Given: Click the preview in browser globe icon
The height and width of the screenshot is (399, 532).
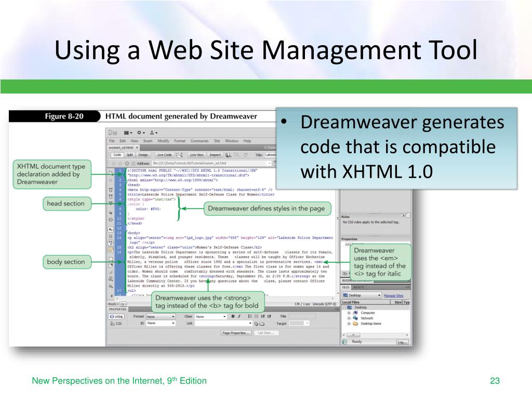Looking at the screenshot, I should (229, 155).
